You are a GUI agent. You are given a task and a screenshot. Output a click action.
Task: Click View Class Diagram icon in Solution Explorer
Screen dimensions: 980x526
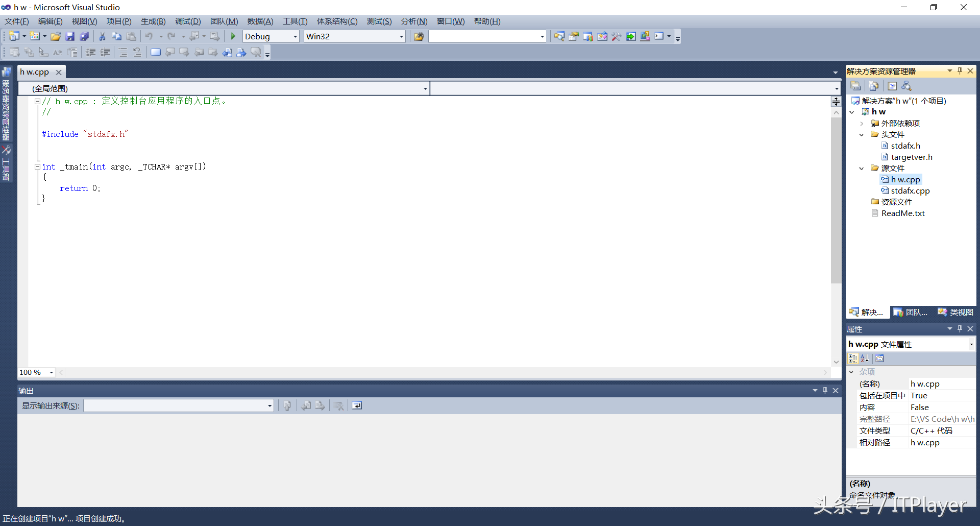906,86
